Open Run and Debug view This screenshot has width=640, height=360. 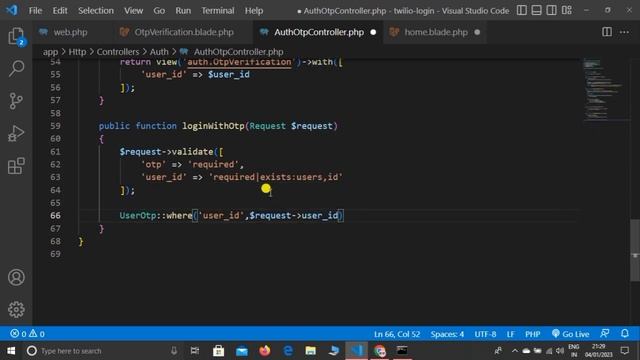(x=16, y=133)
